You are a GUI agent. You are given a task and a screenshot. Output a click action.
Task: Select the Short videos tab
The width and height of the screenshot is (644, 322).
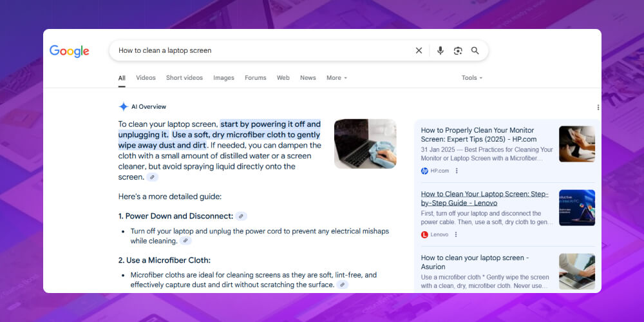[x=184, y=78]
